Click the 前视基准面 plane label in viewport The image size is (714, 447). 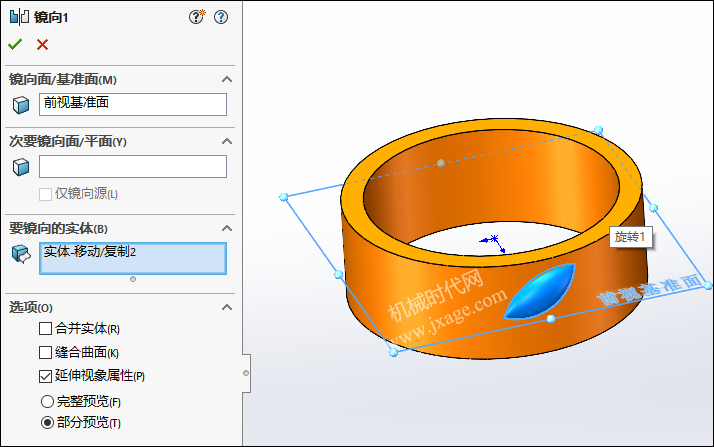tap(649, 290)
